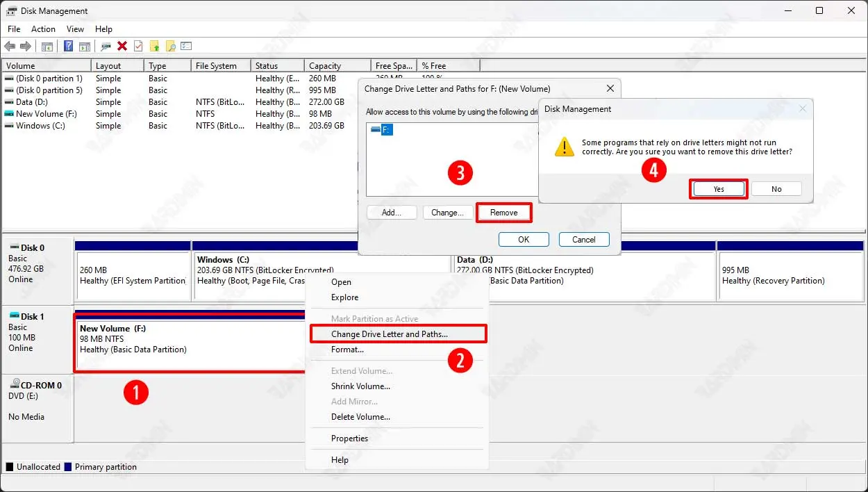868x492 pixels.
Task: Click the checklist settings toolbar icon
Action: (x=186, y=47)
